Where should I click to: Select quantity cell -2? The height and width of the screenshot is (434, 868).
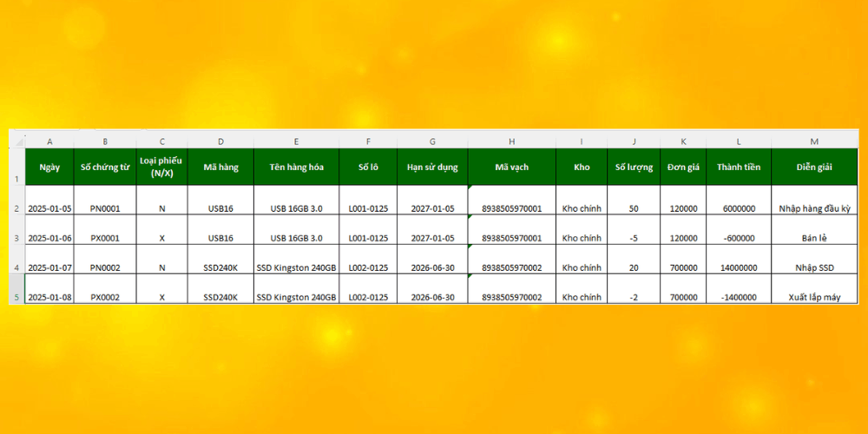(634, 288)
